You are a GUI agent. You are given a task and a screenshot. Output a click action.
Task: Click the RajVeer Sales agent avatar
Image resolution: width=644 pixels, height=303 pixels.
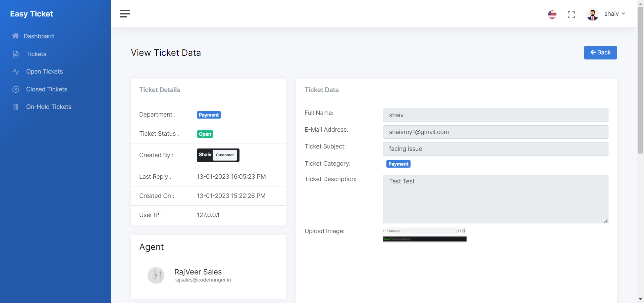point(156,275)
